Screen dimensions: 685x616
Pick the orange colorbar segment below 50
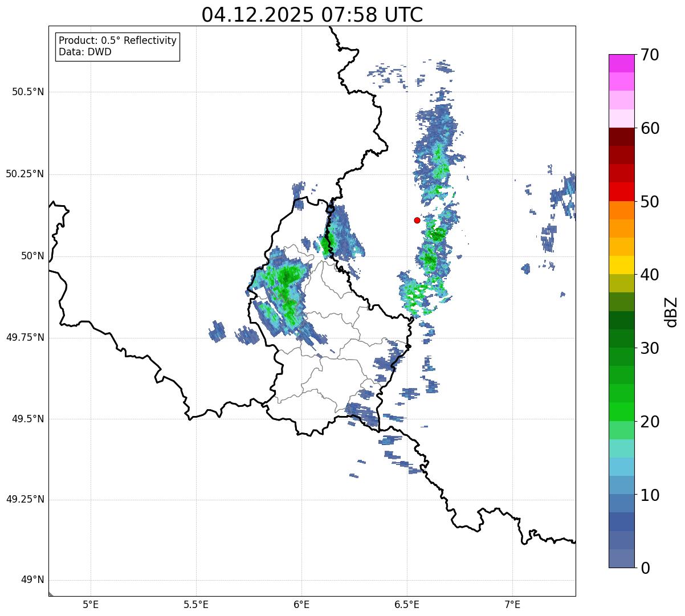(x=622, y=210)
